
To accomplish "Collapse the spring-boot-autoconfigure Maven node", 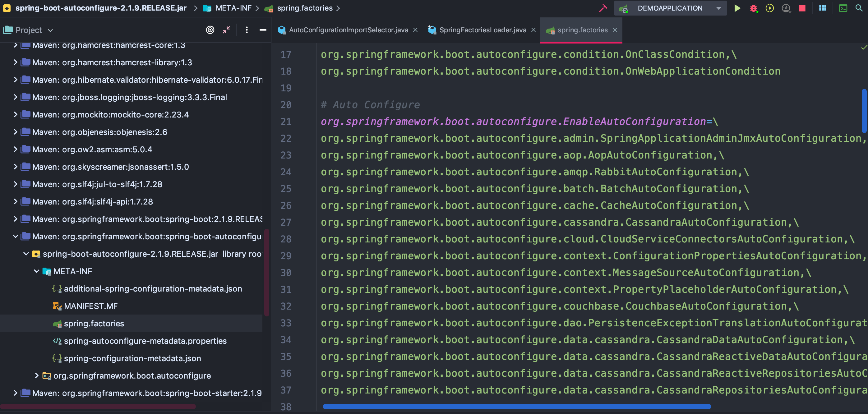I will (16, 237).
